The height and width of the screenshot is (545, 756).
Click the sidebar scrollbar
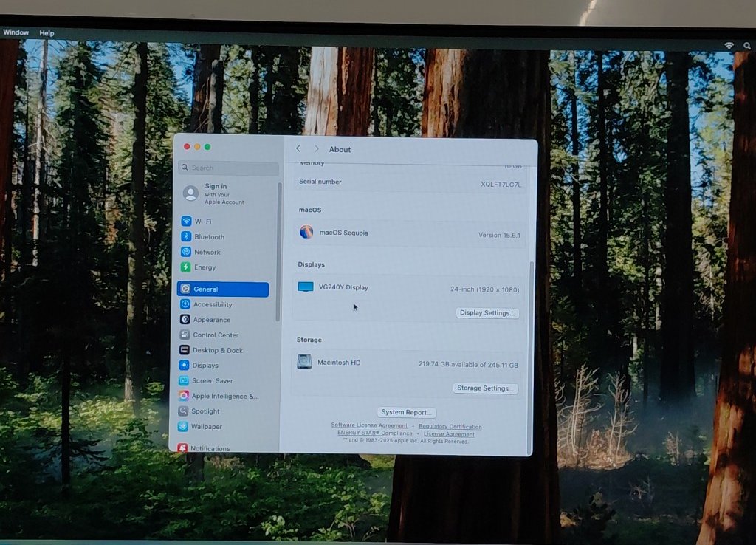coord(278,252)
